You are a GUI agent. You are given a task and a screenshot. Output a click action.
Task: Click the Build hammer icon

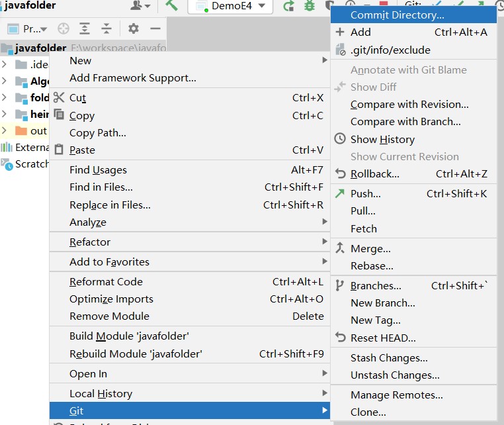(x=172, y=6)
